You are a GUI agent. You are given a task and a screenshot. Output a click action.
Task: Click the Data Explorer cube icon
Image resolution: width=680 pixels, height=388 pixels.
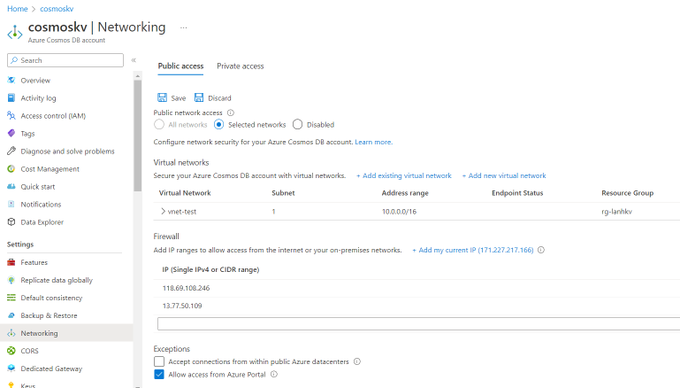coord(11,222)
